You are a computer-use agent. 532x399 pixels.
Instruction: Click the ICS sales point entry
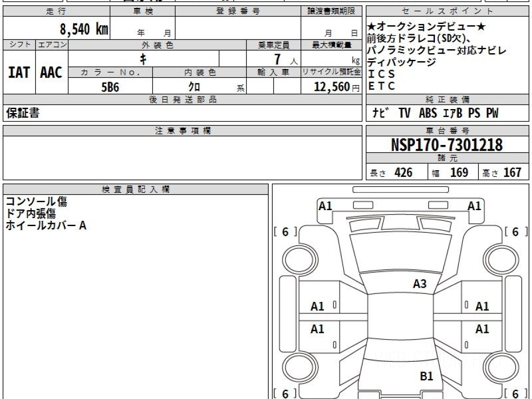pyautogui.click(x=381, y=74)
